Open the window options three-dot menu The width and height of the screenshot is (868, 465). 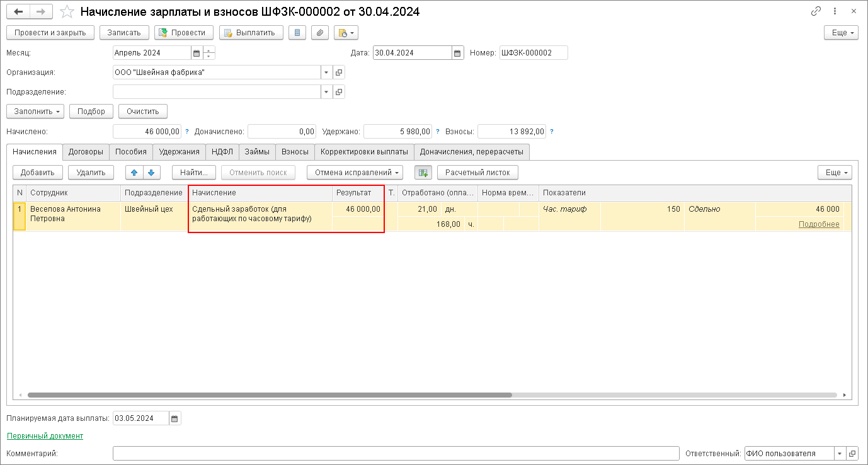(835, 11)
